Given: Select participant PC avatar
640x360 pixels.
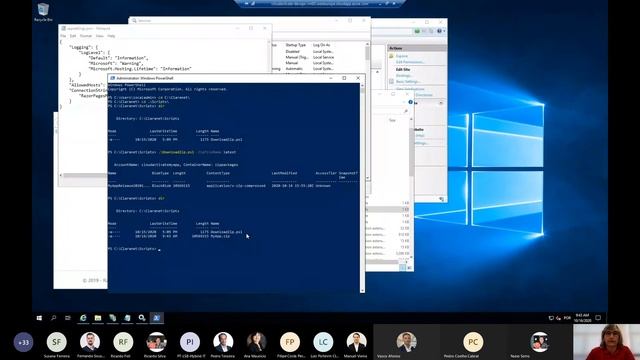Looking at the screenshot, I should [473, 342].
